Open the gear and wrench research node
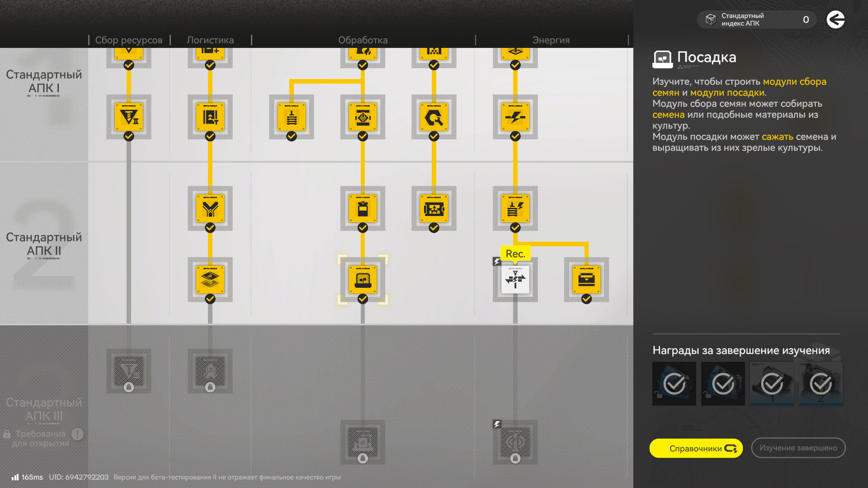Viewport: 868px width, 488px height. [x=434, y=117]
